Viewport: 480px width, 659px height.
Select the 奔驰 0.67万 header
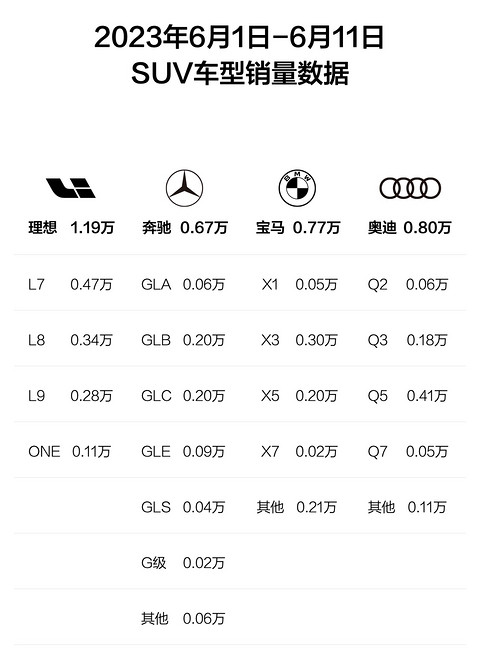point(185,228)
